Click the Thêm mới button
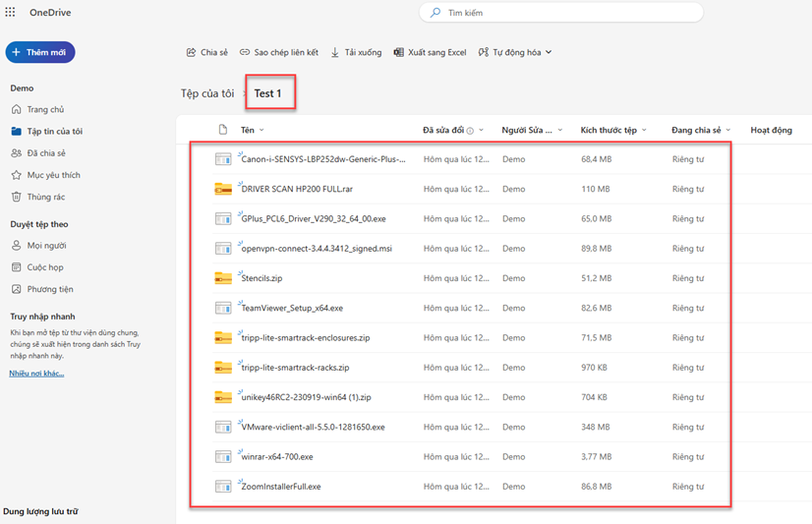 pyautogui.click(x=40, y=52)
